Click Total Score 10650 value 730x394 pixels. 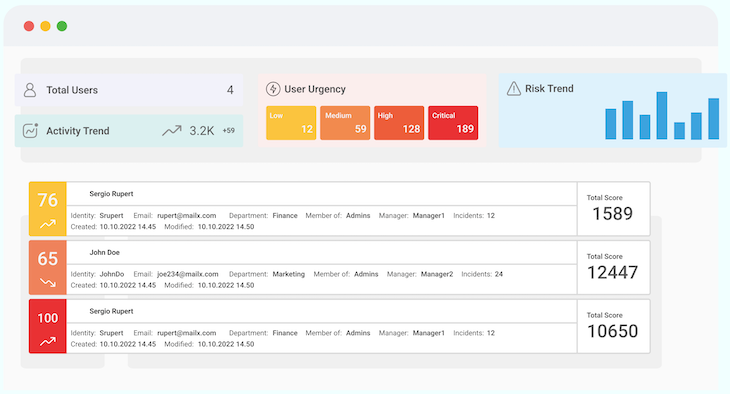tap(612, 331)
